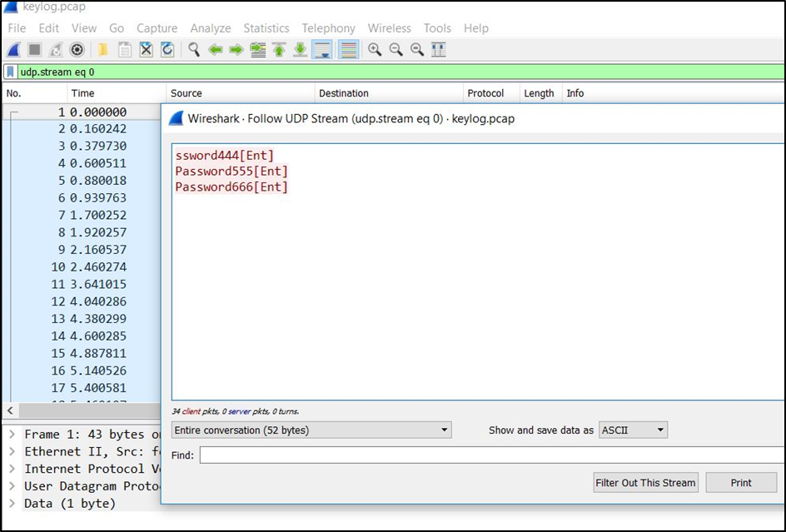
Task: Click the ssword444[Ent] stream line
Action: pyautogui.click(x=225, y=155)
